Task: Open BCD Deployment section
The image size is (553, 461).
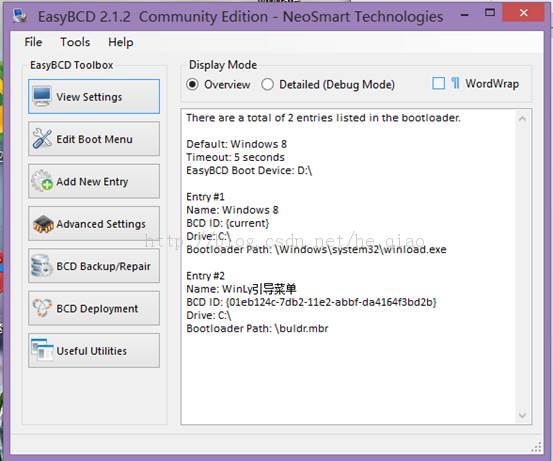Action: [94, 308]
